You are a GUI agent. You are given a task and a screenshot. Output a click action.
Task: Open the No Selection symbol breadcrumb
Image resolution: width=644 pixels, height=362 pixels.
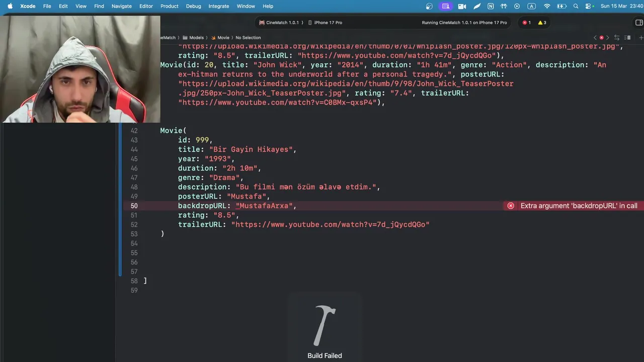pyautogui.click(x=248, y=38)
